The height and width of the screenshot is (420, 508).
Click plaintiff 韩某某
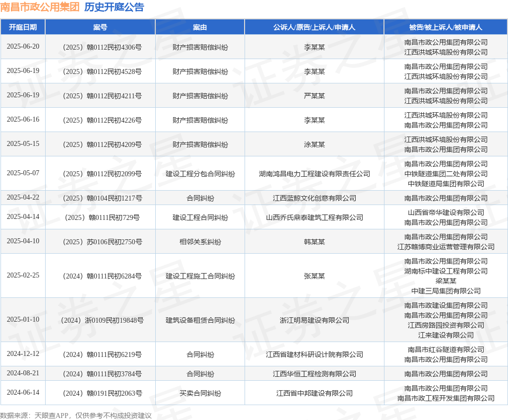[x=314, y=242]
